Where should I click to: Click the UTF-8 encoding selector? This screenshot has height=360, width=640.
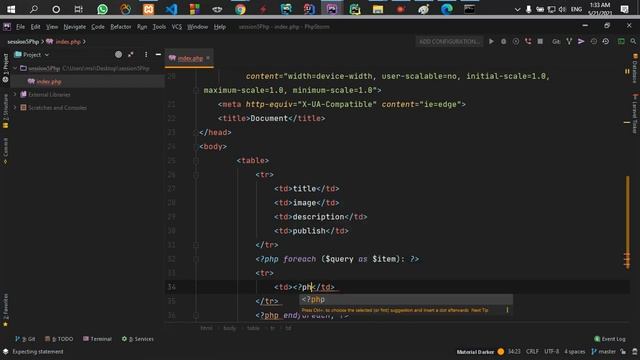point(551,351)
